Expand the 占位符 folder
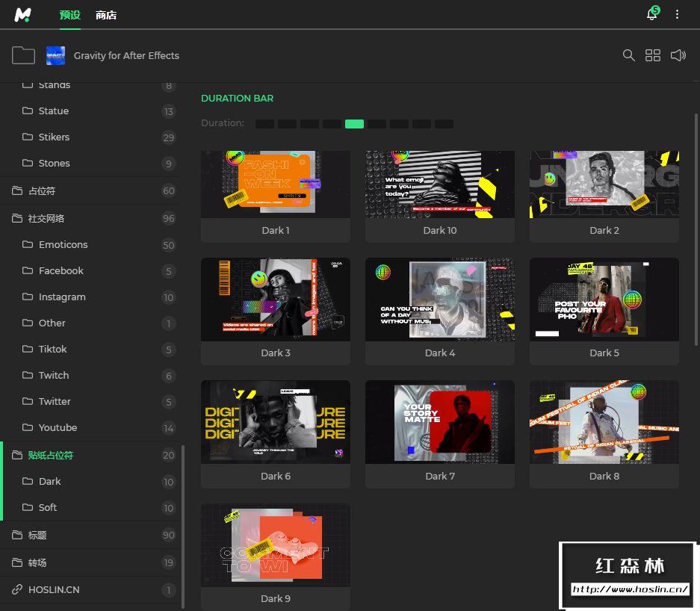This screenshot has width=700, height=611. pos(42,190)
